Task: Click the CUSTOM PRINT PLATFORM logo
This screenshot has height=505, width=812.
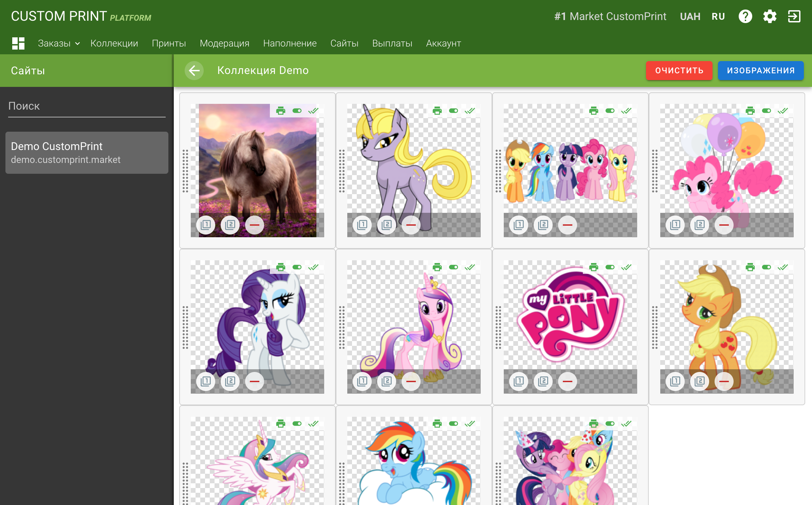Action: (x=81, y=16)
